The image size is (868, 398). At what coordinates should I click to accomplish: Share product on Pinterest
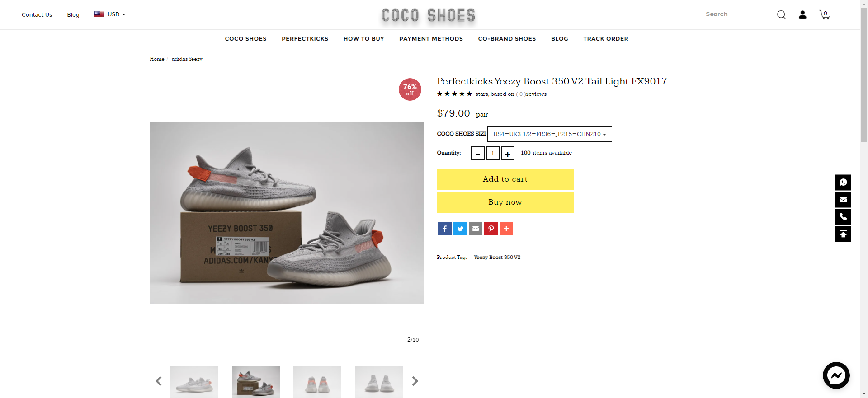click(491, 229)
